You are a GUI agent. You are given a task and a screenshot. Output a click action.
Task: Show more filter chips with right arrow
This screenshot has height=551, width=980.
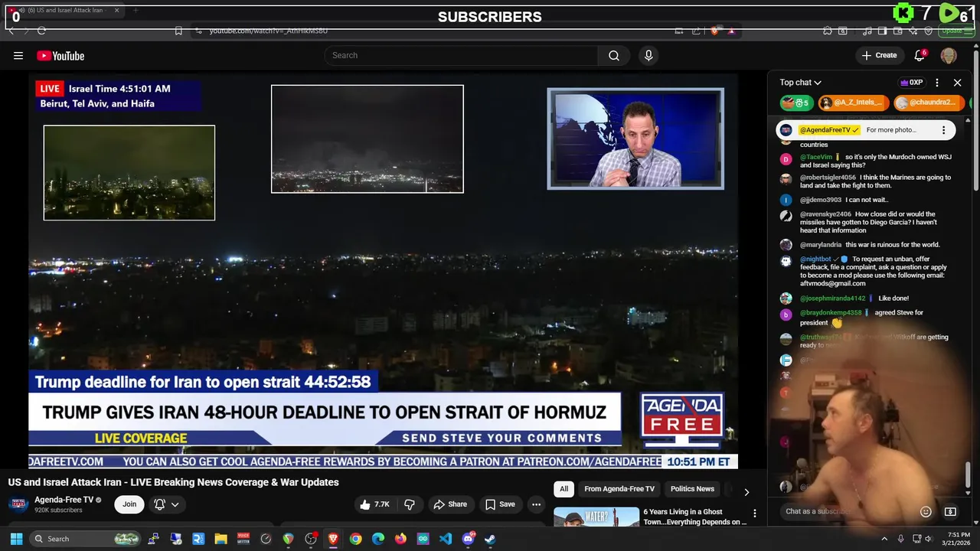coord(746,491)
